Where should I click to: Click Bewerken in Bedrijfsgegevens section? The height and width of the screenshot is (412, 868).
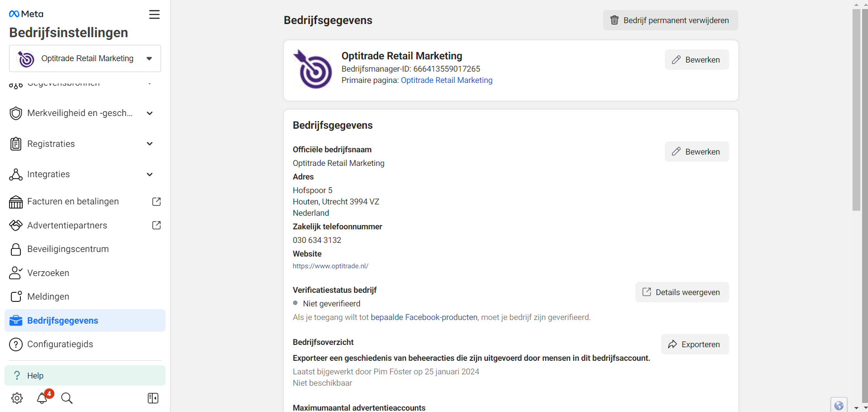coord(697,152)
